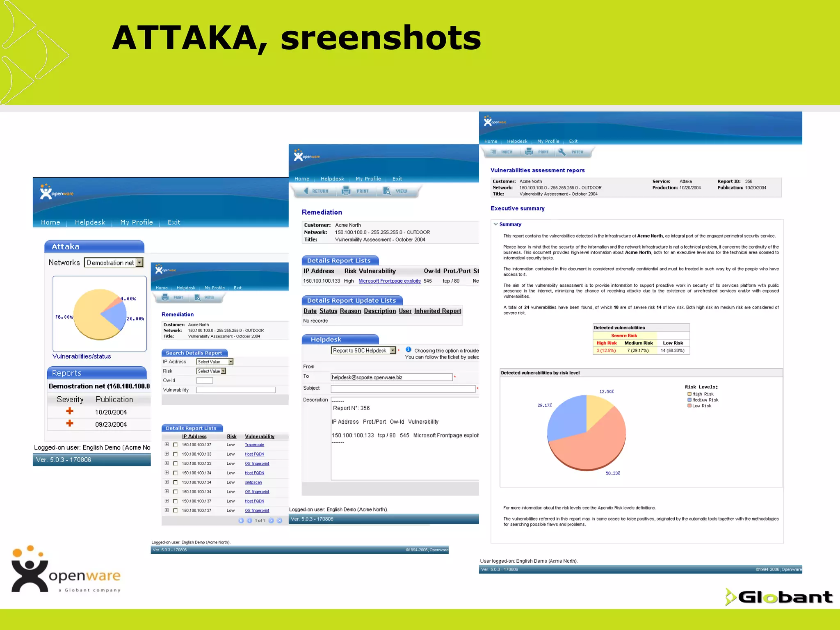Click the Helpdesk Subject input field

[x=403, y=389]
